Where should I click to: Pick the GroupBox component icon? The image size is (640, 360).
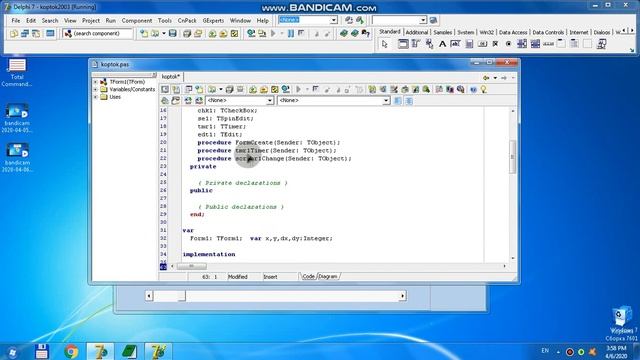point(561,44)
